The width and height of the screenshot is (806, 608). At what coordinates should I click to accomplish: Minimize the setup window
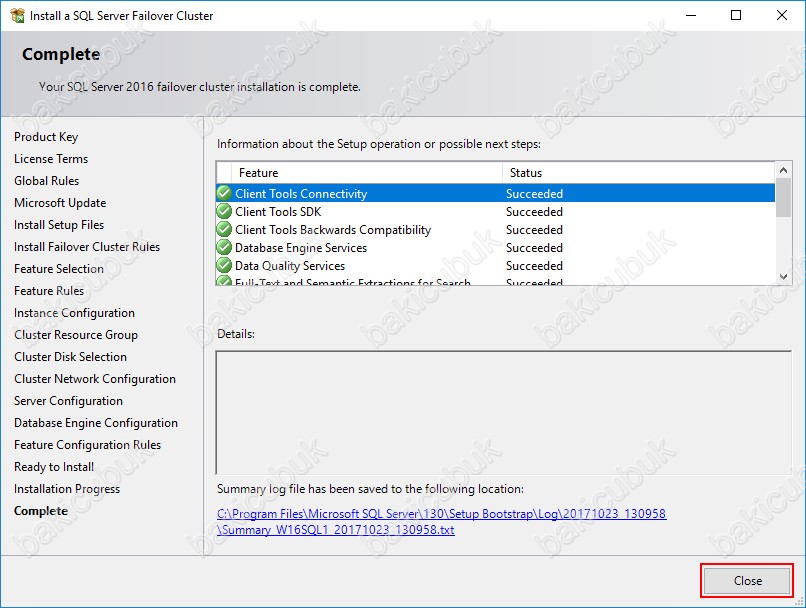(691, 15)
